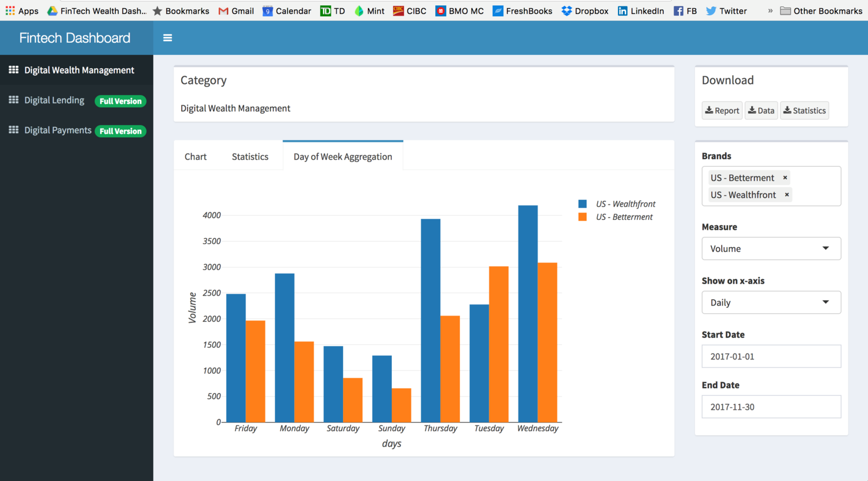
Task: Open the Gmail bookmark
Action: [236, 10]
